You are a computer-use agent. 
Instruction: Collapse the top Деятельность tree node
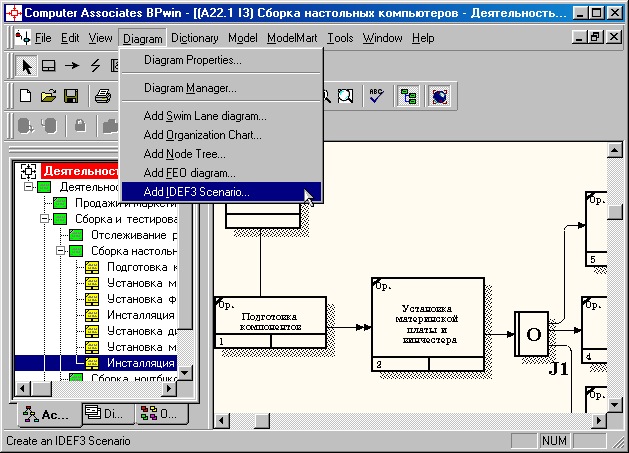(28, 187)
